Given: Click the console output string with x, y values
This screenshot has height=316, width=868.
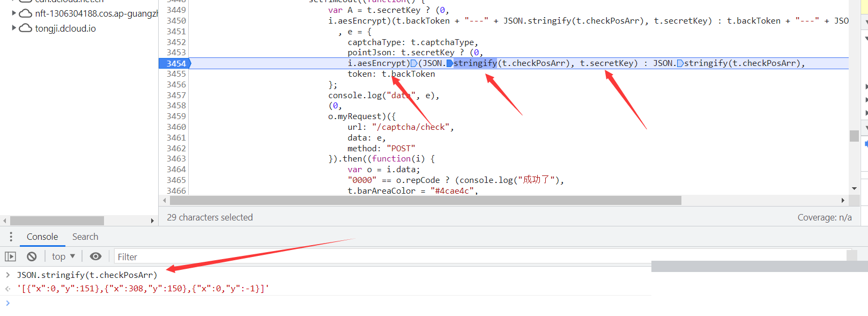Looking at the screenshot, I should tap(143, 289).
